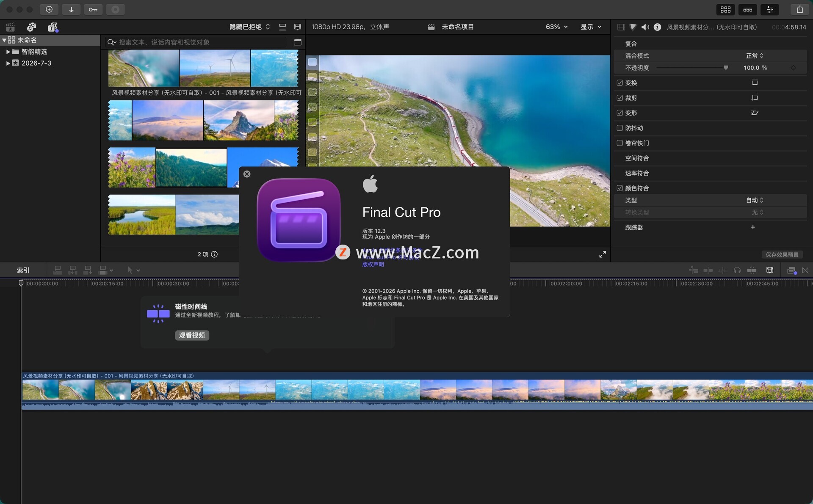Toggle timeline snapping button
Screen dimensions: 813x504
752,270
